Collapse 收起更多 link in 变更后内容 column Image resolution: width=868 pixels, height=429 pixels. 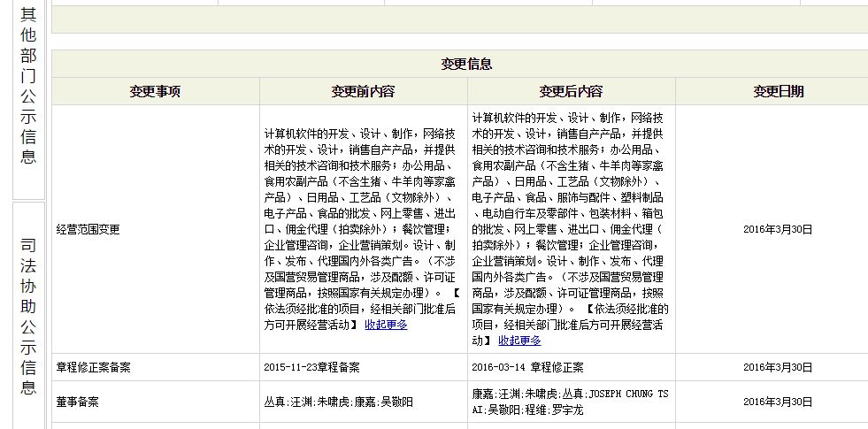coord(519,340)
